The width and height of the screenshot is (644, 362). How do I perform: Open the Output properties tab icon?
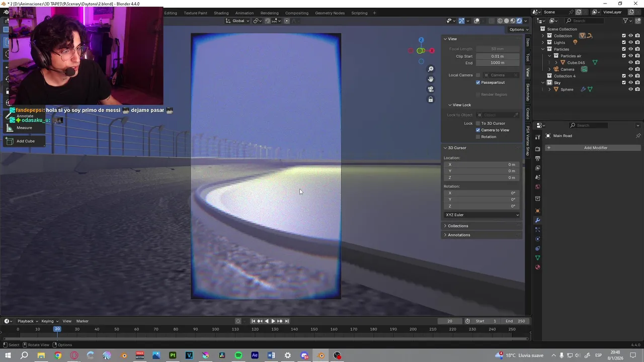coord(537,158)
